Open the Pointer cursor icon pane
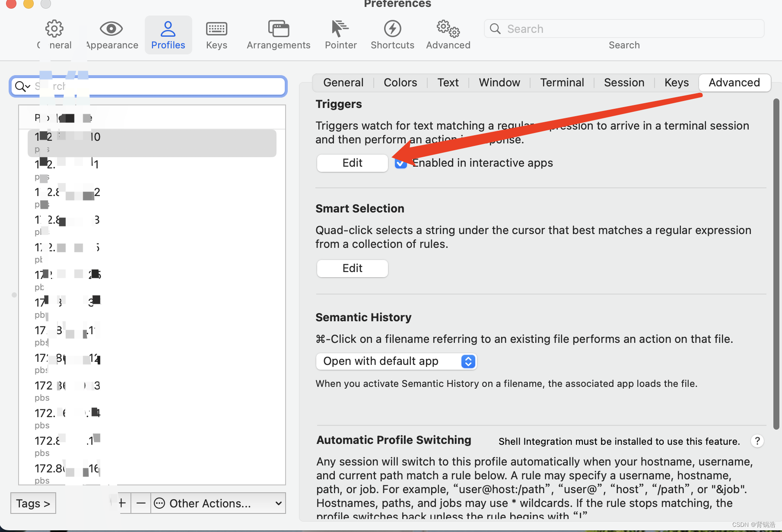This screenshot has width=782, height=532. pos(340,29)
